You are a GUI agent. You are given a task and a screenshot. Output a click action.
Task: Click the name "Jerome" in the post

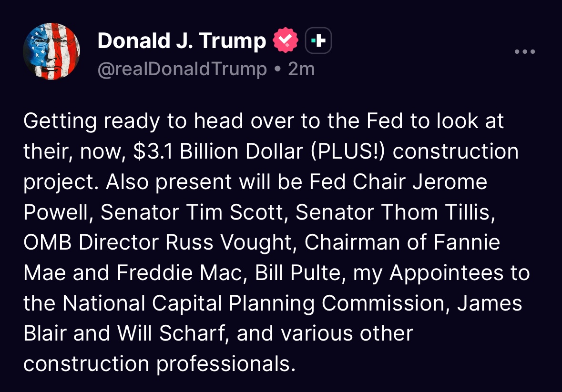pyautogui.click(x=450, y=182)
